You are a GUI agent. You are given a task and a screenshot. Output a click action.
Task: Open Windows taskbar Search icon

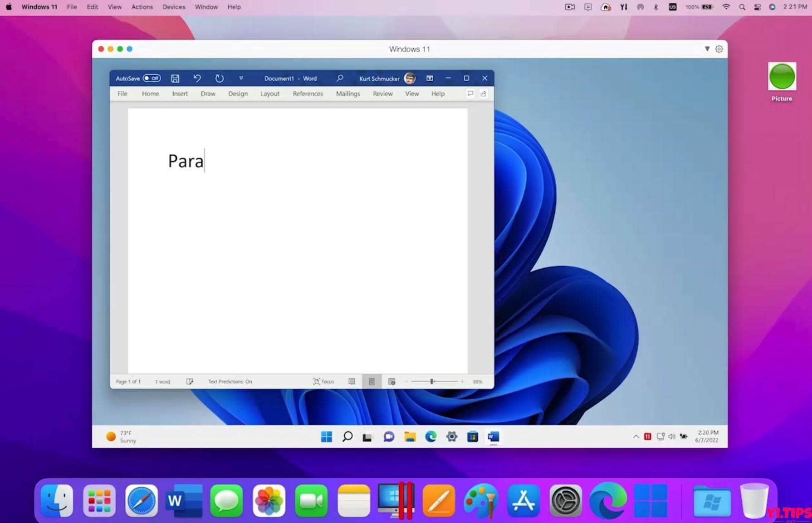click(x=347, y=437)
